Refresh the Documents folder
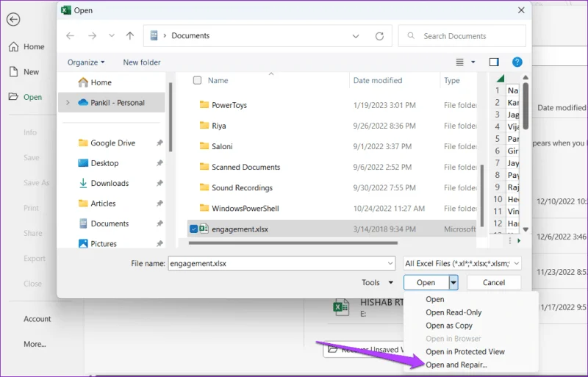 379,36
